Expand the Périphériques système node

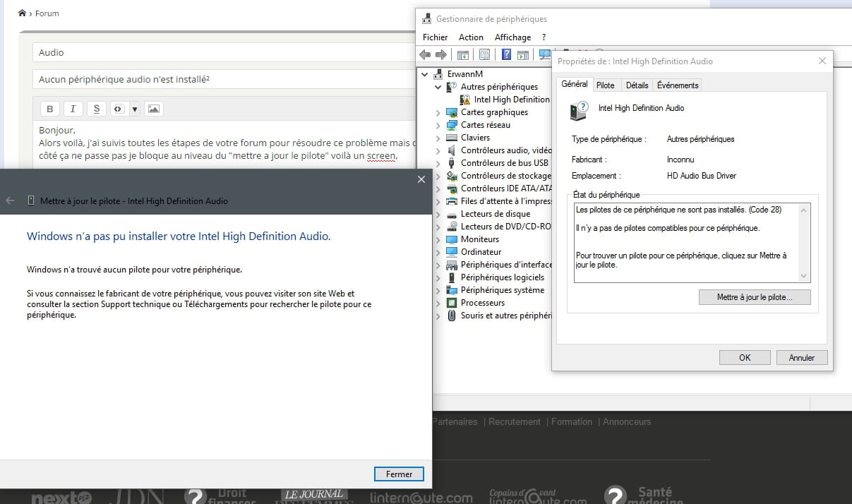(438, 290)
